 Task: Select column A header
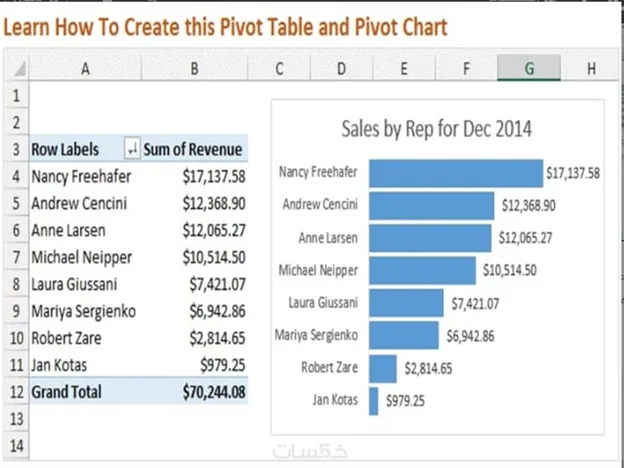pos(84,68)
